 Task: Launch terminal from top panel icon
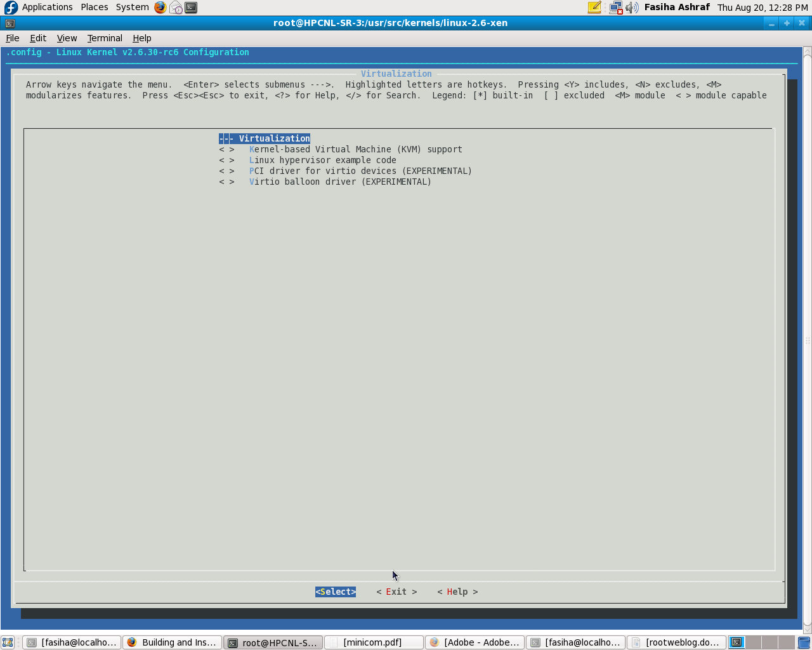tap(191, 8)
